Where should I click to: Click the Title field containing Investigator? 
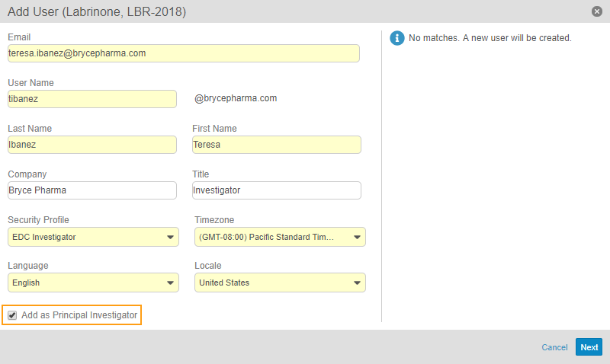click(x=276, y=190)
